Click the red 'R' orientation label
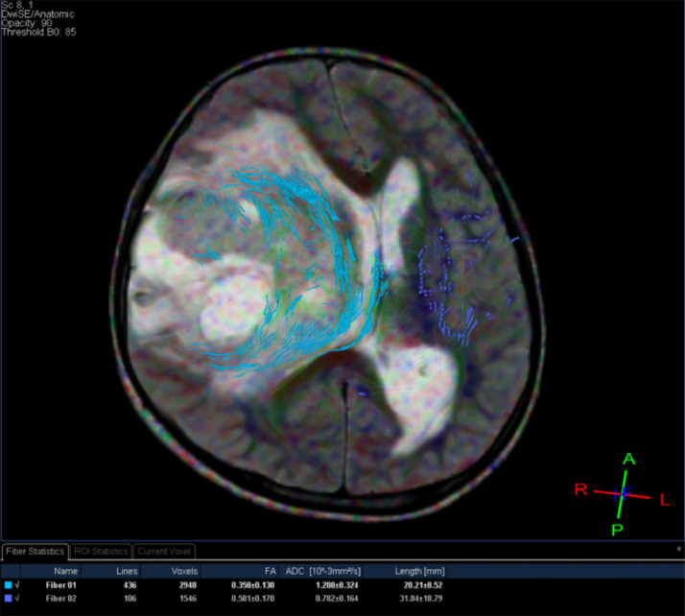This screenshot has width=685, height=616. click(x=580, y=489)
